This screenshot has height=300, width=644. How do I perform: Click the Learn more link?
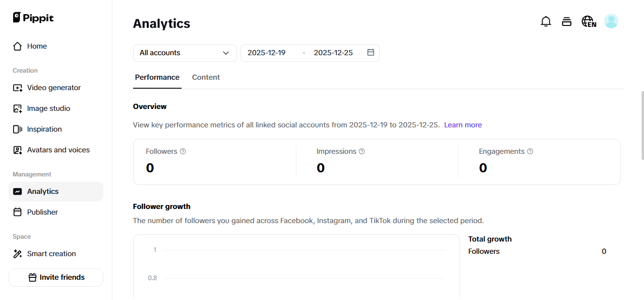[463, 125]
